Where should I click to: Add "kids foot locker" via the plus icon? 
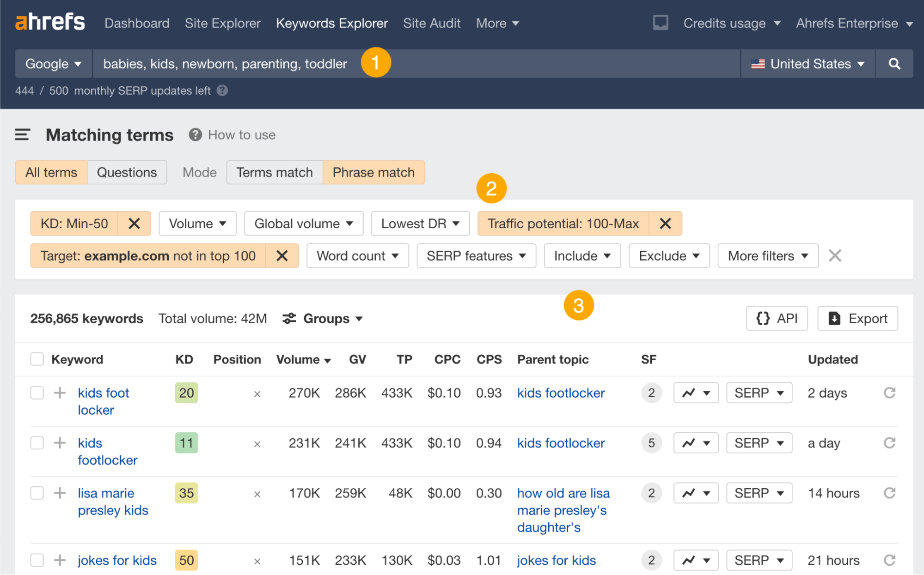click(60, 393)
